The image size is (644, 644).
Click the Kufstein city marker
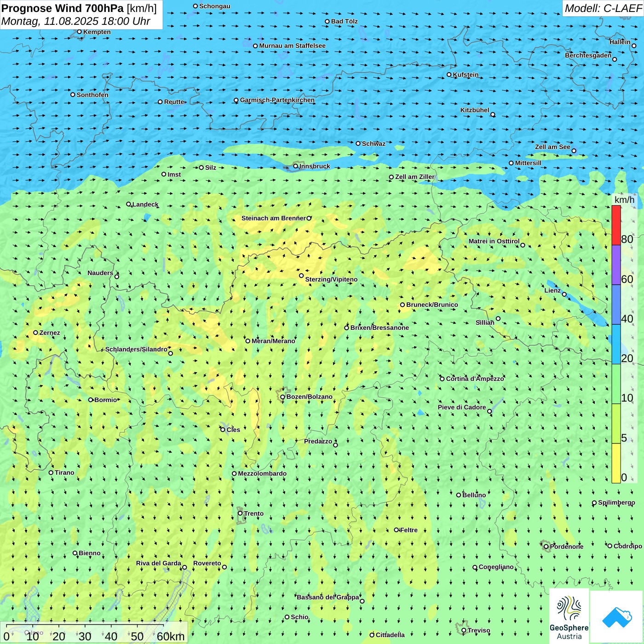tap(449, 75)
